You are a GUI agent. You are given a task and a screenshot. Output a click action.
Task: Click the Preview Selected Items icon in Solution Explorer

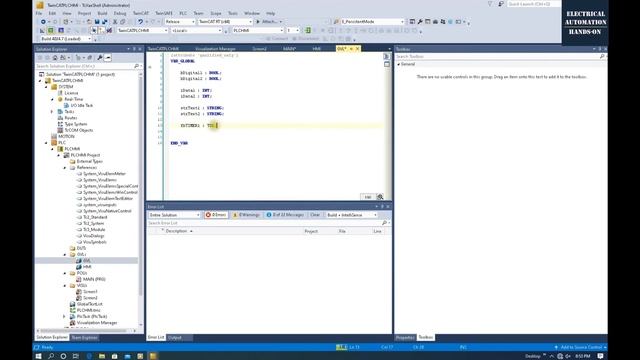(x=108, y=58)
